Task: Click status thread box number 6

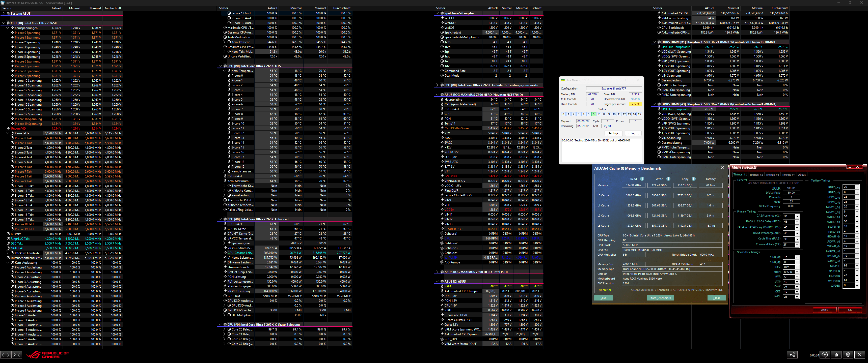Action: 593,114
